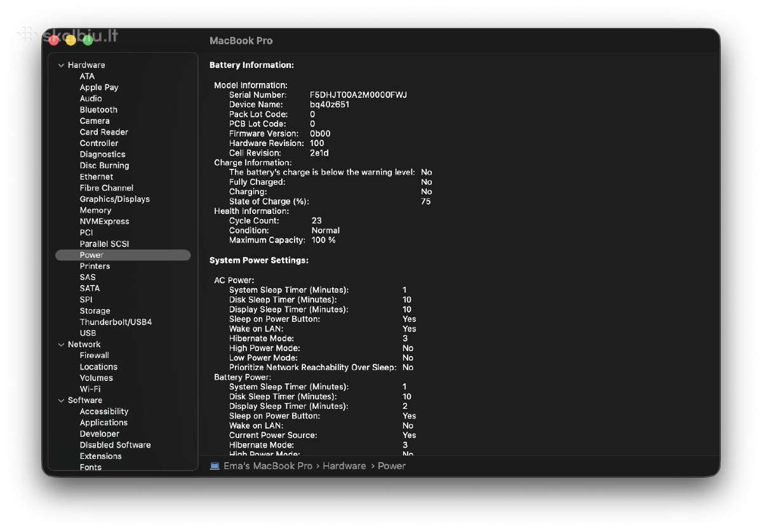Click the MacBook Pro window title
This screenshot has height=532, width=762.
pos(241,41)
